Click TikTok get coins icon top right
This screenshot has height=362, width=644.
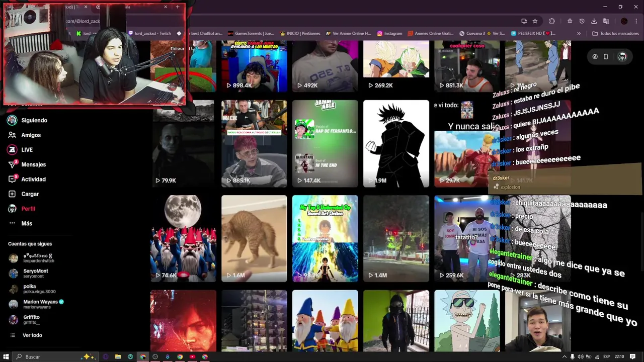595,57
